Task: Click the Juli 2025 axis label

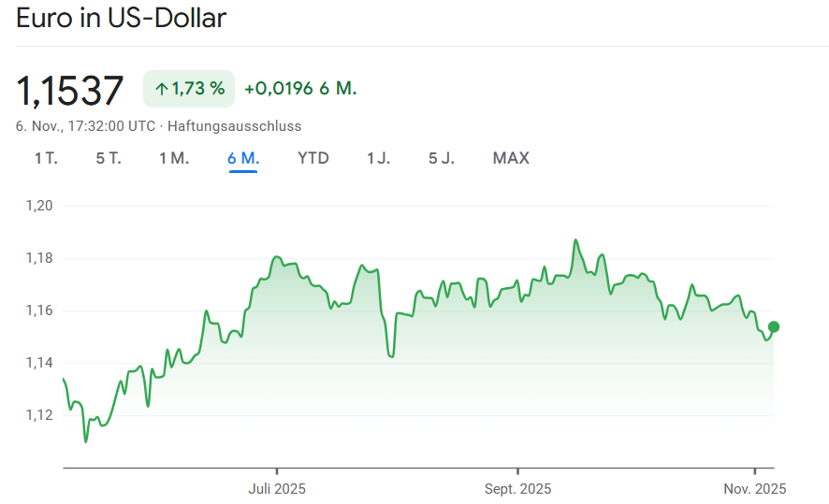Action: (x=277, y=489)
